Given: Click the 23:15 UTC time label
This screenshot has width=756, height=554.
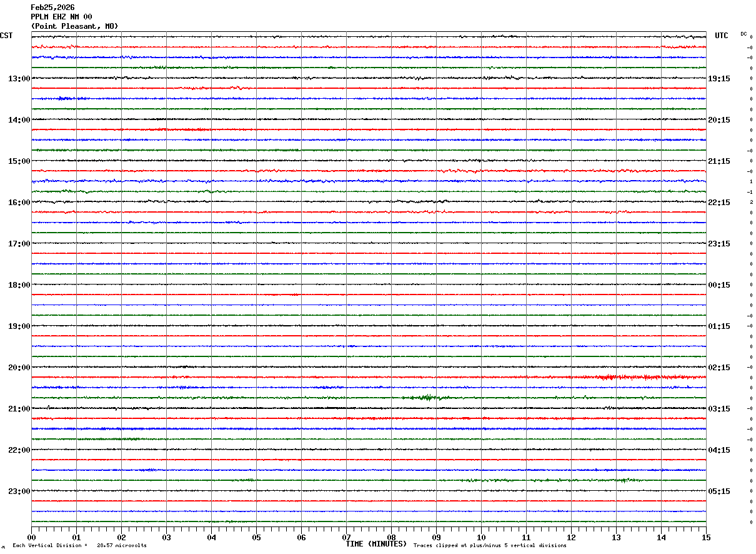Looking at the screenshot, I should [719, 244].
